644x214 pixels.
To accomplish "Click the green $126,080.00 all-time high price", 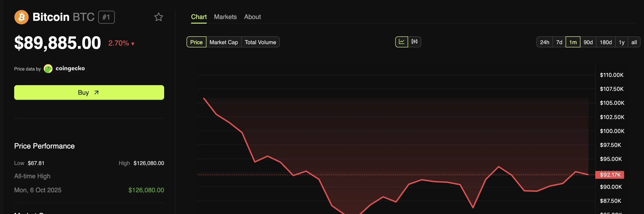I will [x=146, y=190].
